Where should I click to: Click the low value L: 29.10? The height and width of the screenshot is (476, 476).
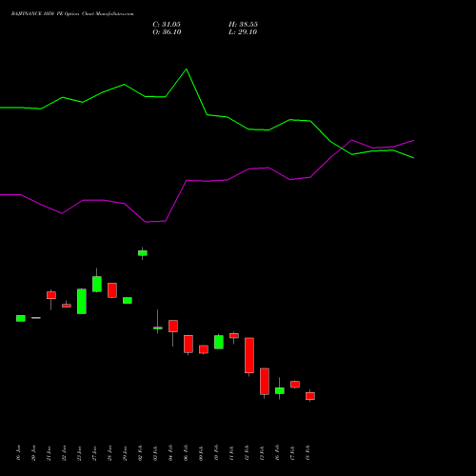(x=243, y=31)
